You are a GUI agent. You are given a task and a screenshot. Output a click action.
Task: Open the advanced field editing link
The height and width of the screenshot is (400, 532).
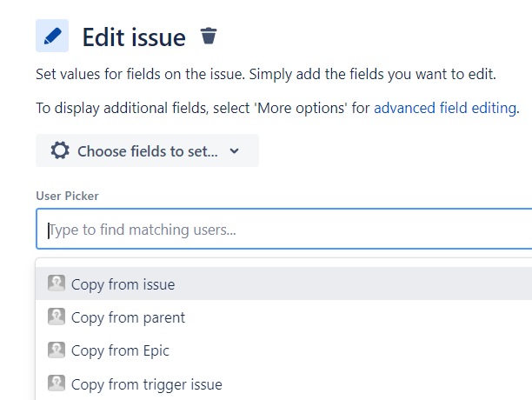pyautogui.click(x=445, y=108)
